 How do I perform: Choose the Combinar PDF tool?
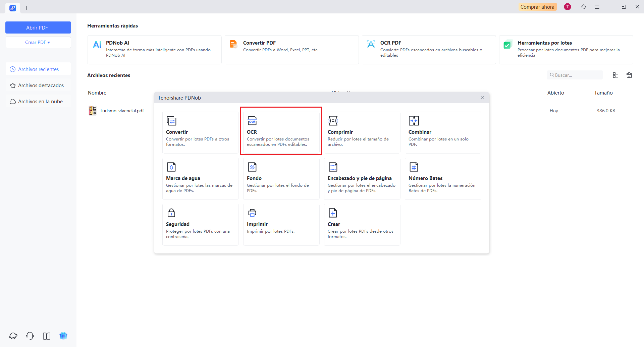tap(443, 132)
